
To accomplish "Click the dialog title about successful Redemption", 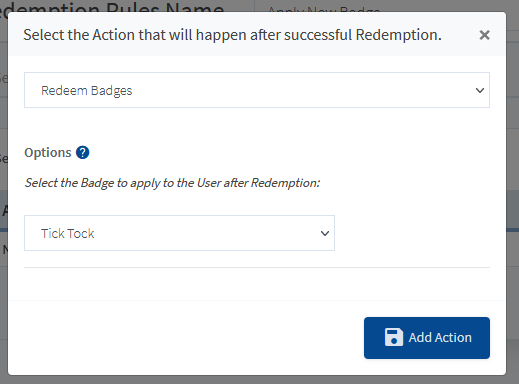I will click(x=232, y=35).
